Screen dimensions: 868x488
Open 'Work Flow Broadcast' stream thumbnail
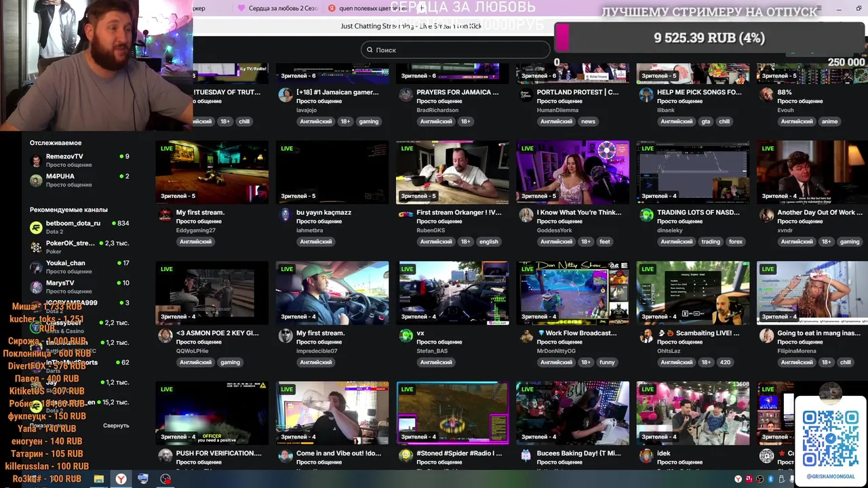click(572, 293)
